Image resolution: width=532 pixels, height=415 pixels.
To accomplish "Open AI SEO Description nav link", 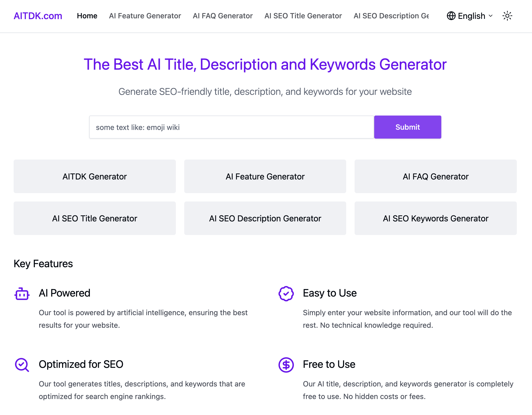I will tap(391, 16).
